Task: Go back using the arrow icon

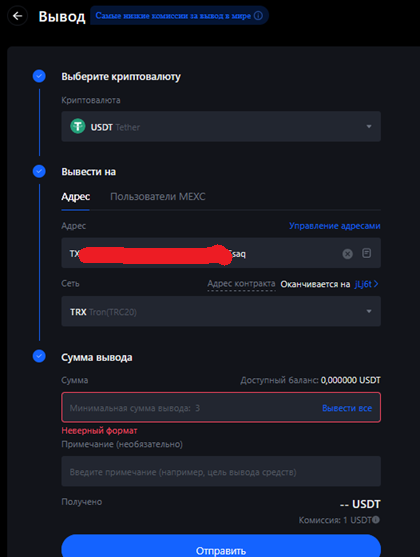Action: [17, 16]
